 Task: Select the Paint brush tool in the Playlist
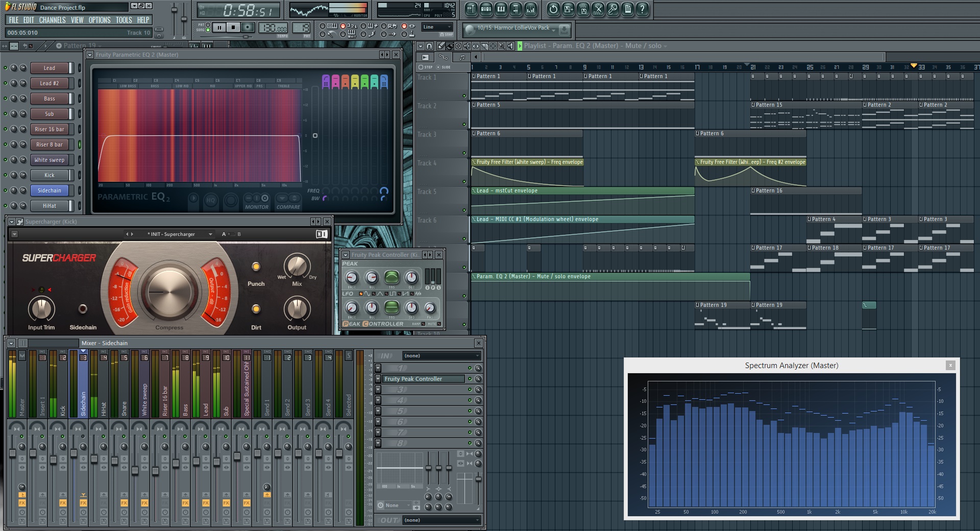click(x=450, y=46)
